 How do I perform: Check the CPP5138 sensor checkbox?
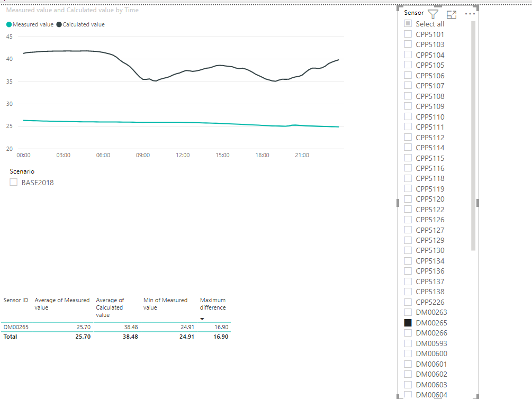[x=408, y=292]
